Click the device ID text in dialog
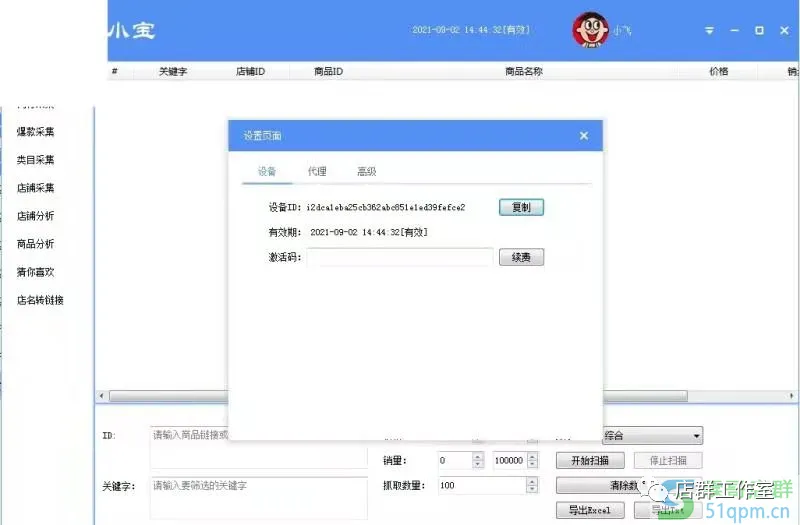Screen dimensions: 800x525 [386, 208]
